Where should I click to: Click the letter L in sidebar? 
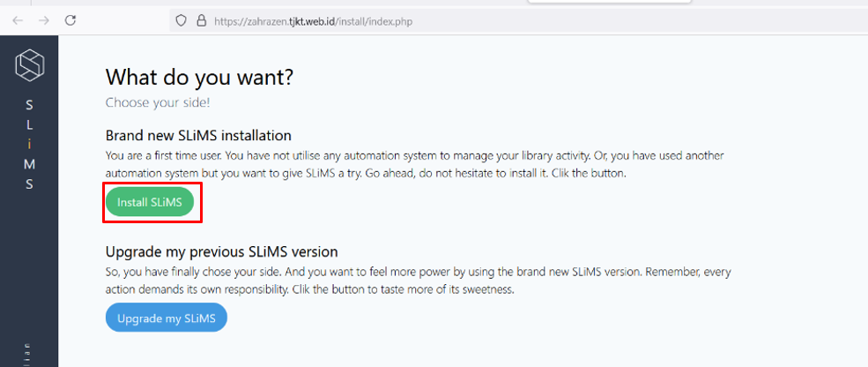tap(29, 125)
